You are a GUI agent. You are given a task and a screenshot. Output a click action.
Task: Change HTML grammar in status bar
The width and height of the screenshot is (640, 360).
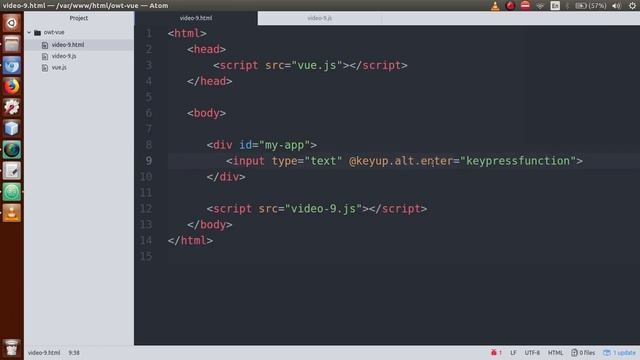click(x=555, y=353)
